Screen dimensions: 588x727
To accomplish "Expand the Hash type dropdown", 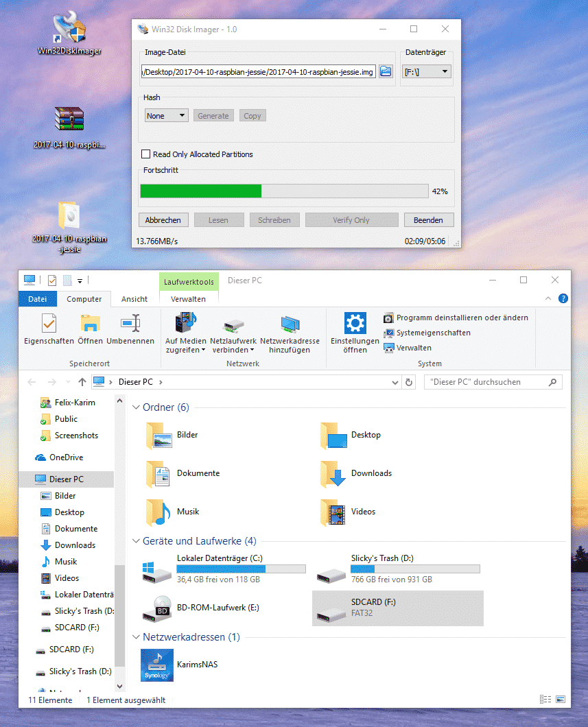I will (166, 116).
